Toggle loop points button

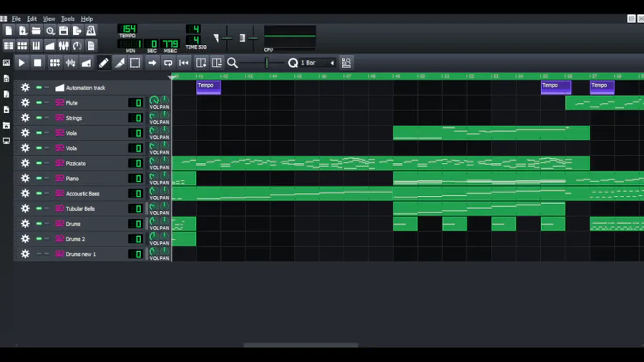[168, 63]
